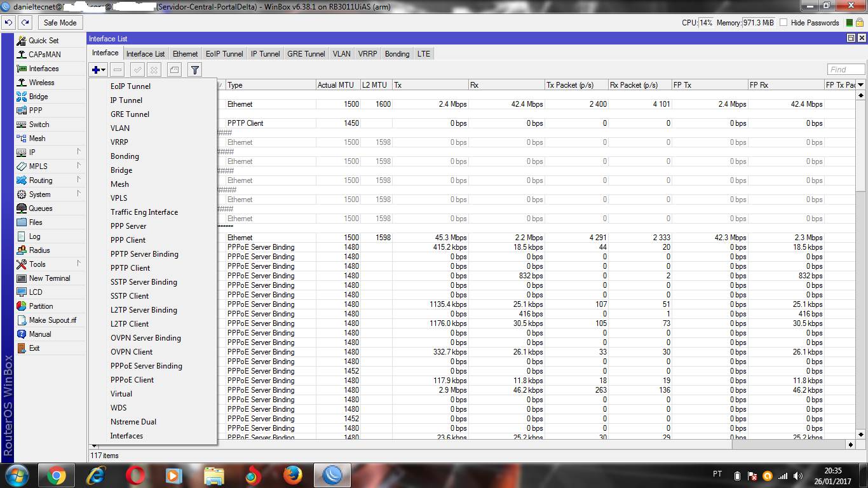
Task: Click the Redo arrow button
Action: (x=25, y=23)
